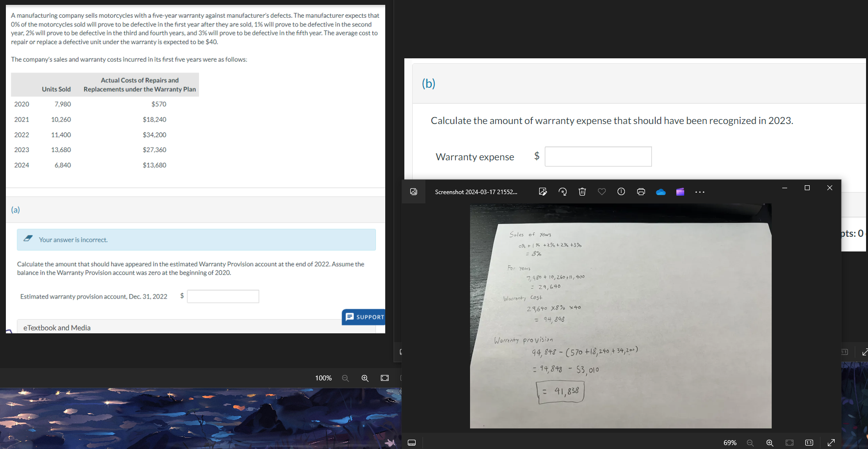Rotate the screenshot in Photos viewer

point(562,192)
